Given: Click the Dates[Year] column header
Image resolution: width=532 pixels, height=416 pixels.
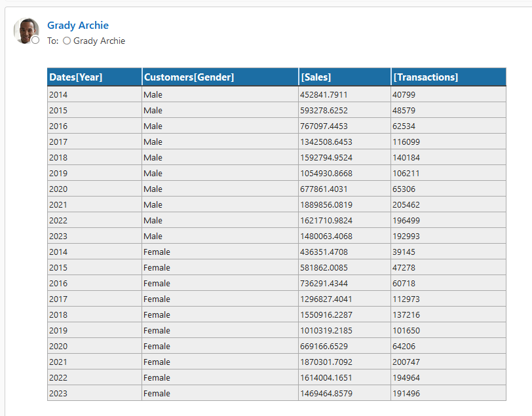Looking at the screenshot, I should 76,77.
